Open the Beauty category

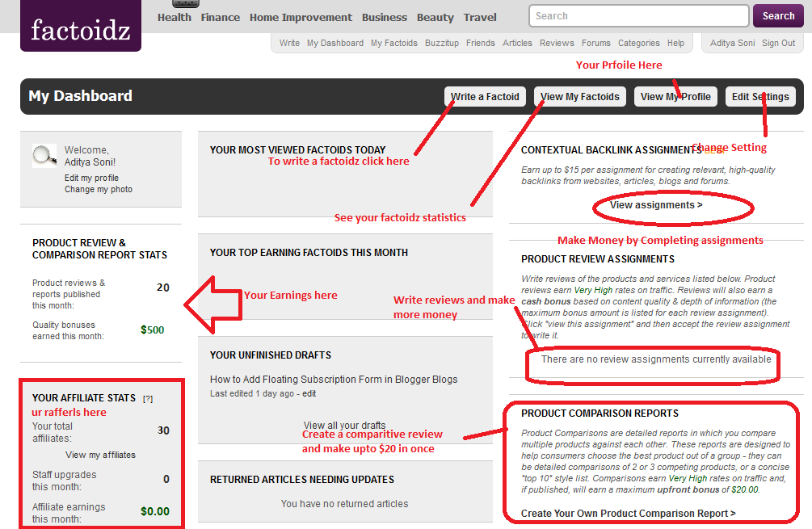point(435,17)
